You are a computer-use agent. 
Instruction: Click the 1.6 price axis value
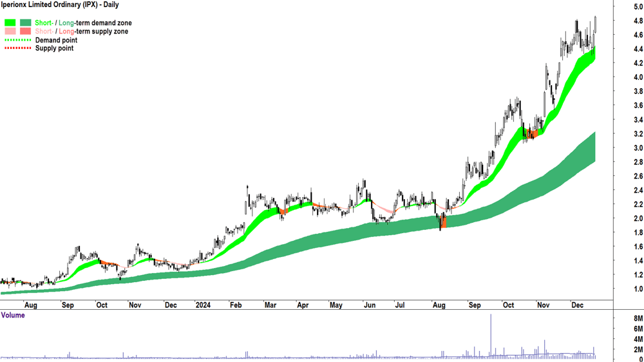click(x=638, y=247)
